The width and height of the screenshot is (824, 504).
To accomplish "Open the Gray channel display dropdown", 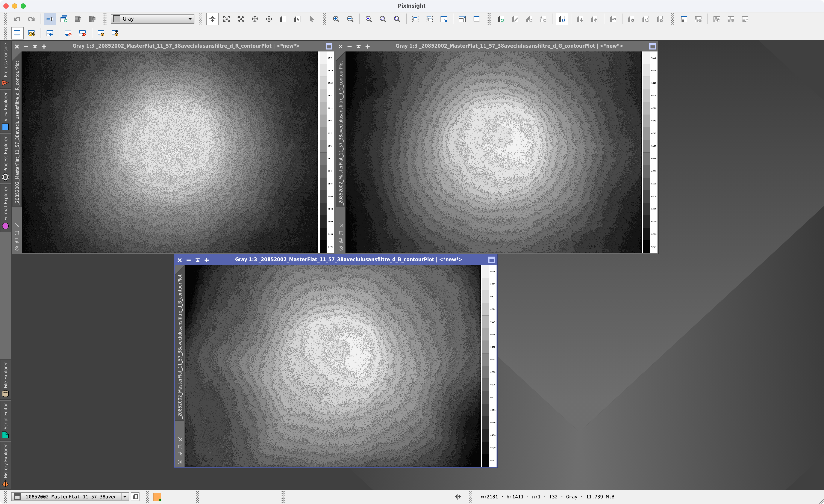I will (190, 19).
